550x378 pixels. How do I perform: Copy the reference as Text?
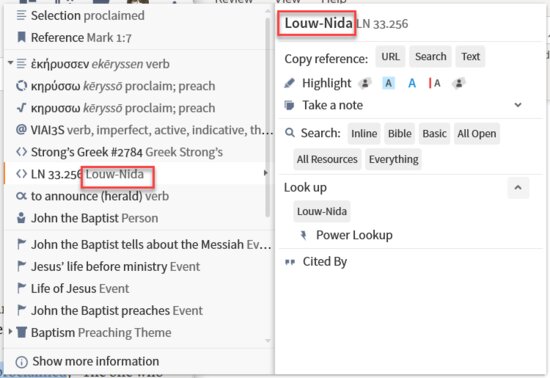470,56
